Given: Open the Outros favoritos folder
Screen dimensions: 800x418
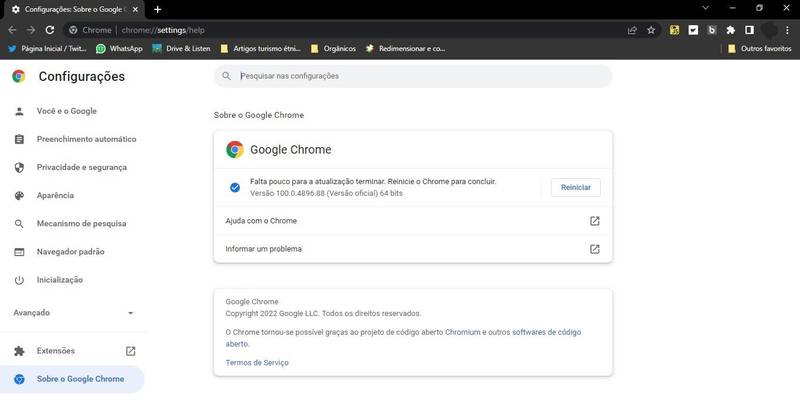Looking at the screenshot, I should 760,48.
